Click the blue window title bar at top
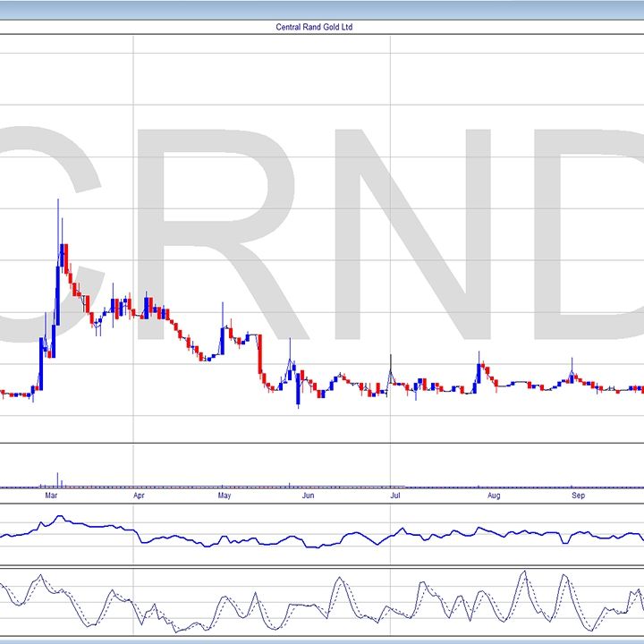This screenshot has width=644, height=644. coord(322,9)
